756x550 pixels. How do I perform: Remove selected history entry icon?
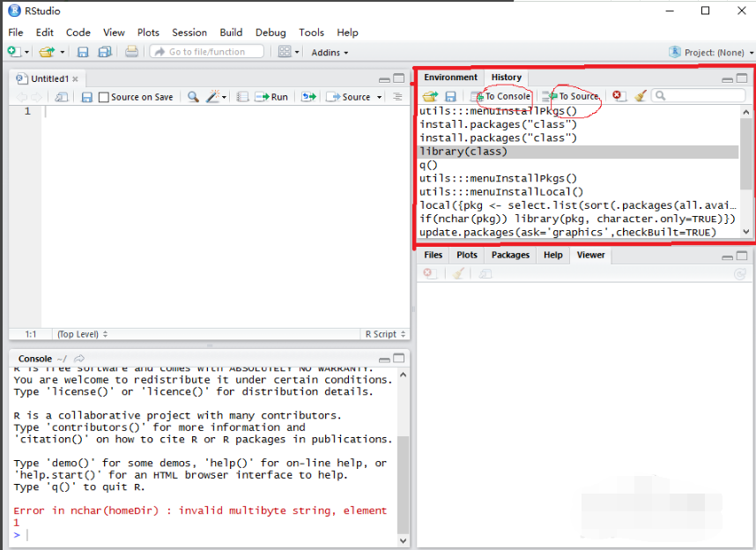pyautogui.click(x=619, y=96)
